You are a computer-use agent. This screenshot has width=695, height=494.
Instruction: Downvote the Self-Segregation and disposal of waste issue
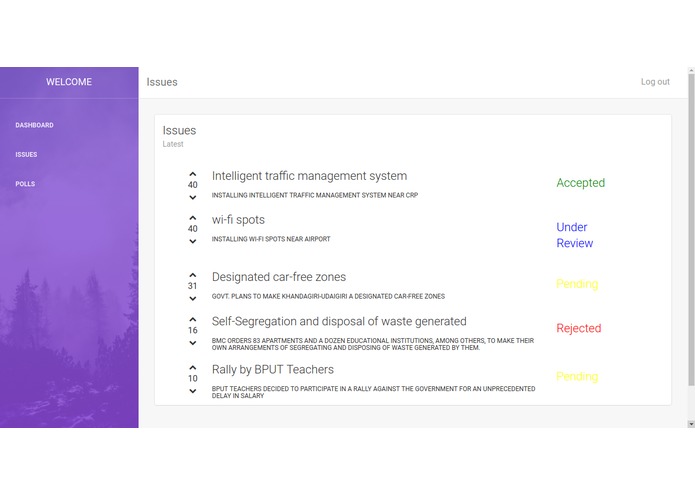[x=192, y=343]
